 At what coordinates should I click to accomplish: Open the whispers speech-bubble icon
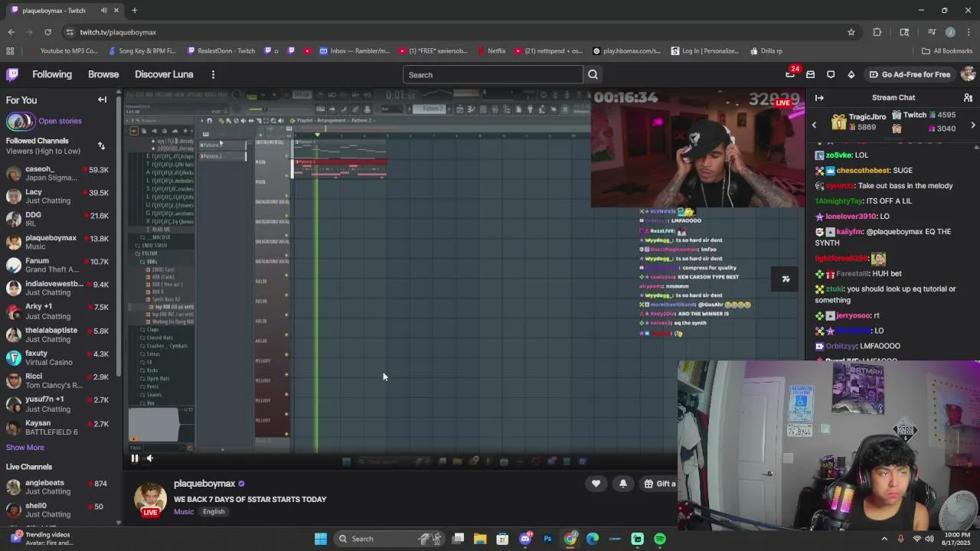tap(831, 74)
